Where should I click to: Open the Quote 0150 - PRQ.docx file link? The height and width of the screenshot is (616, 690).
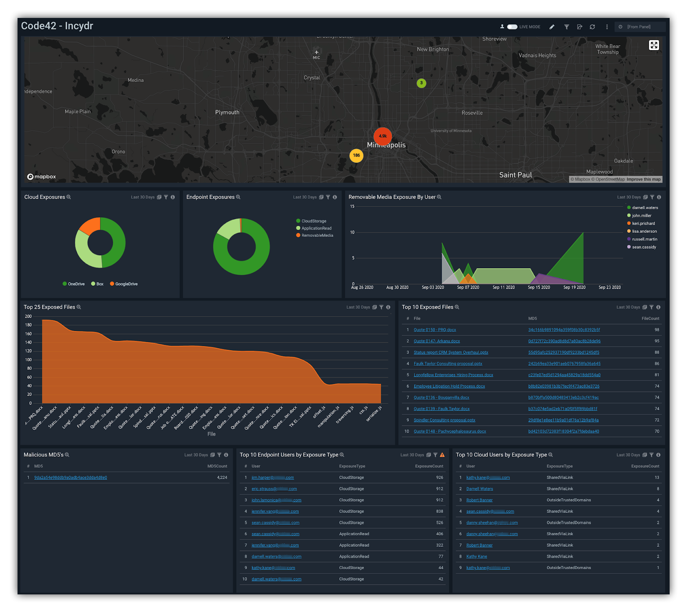(x=435, y=329)
